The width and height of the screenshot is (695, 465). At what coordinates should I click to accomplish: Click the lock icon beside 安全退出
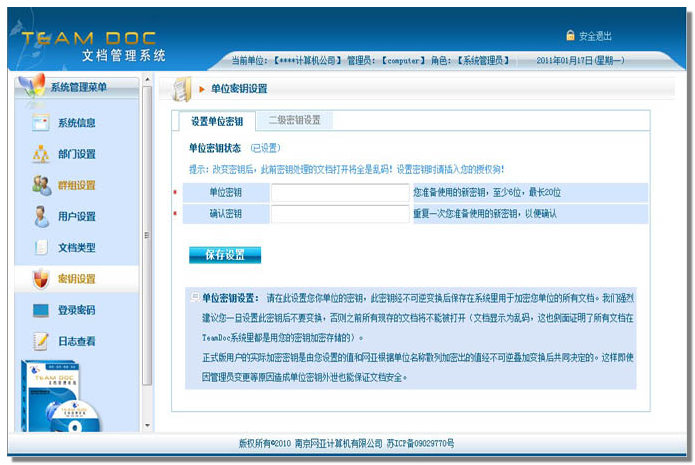click(x=571, y=36)
